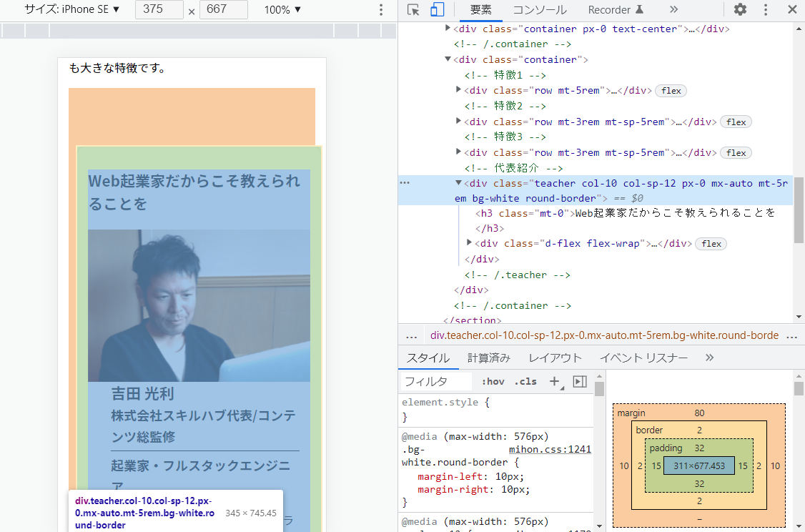Screen dimensions: 805x532
Task: Expand the row mt-5rem div
Action: tap(458, 90)
